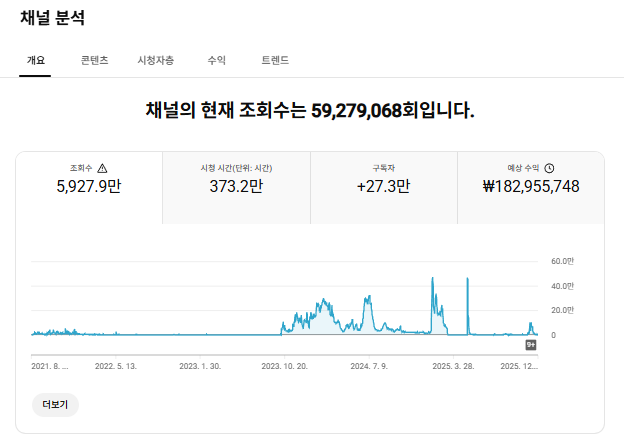Select the 구독자 metric card

[x=383, y=187]
